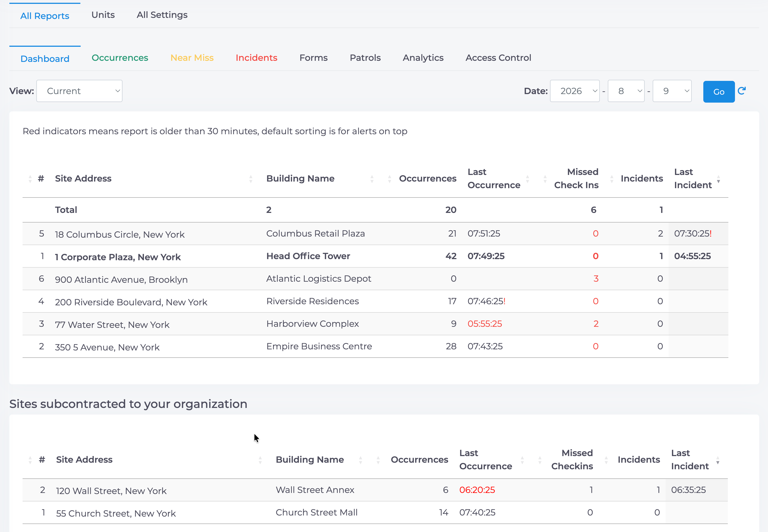768x532 pixels.
Task: Click last occurrence time 07:46:25!
Action: coord(486,301)
